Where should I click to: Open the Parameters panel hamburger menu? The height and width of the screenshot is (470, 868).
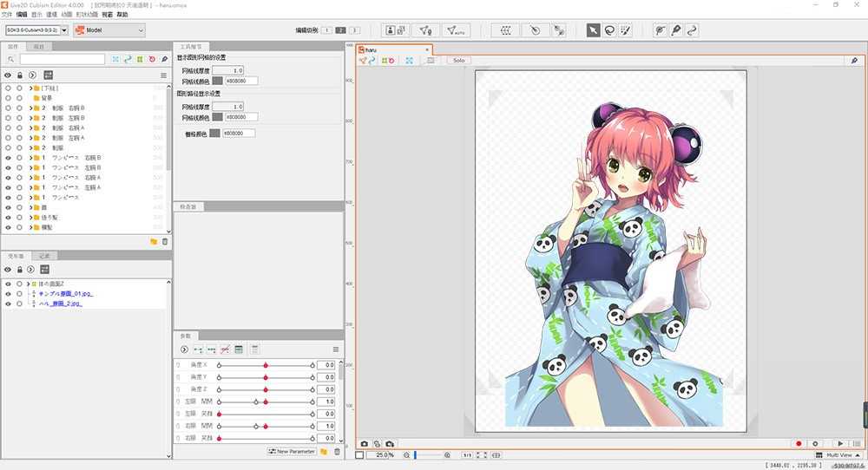click(x=335, y=349)
